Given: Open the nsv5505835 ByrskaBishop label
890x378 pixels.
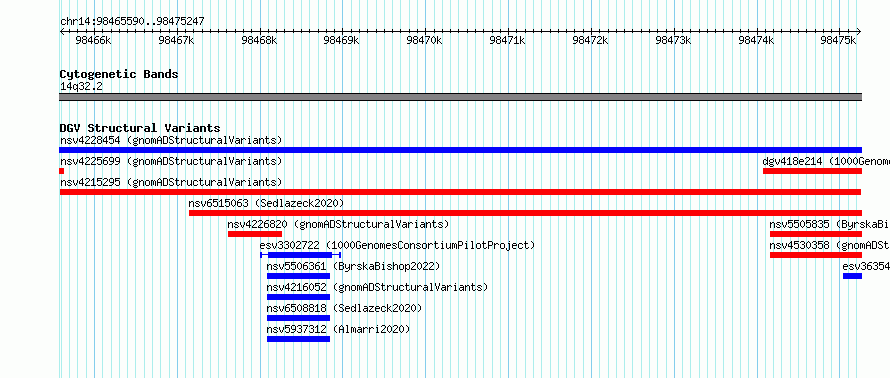Looking at the screenshot, I should point(829,224).
